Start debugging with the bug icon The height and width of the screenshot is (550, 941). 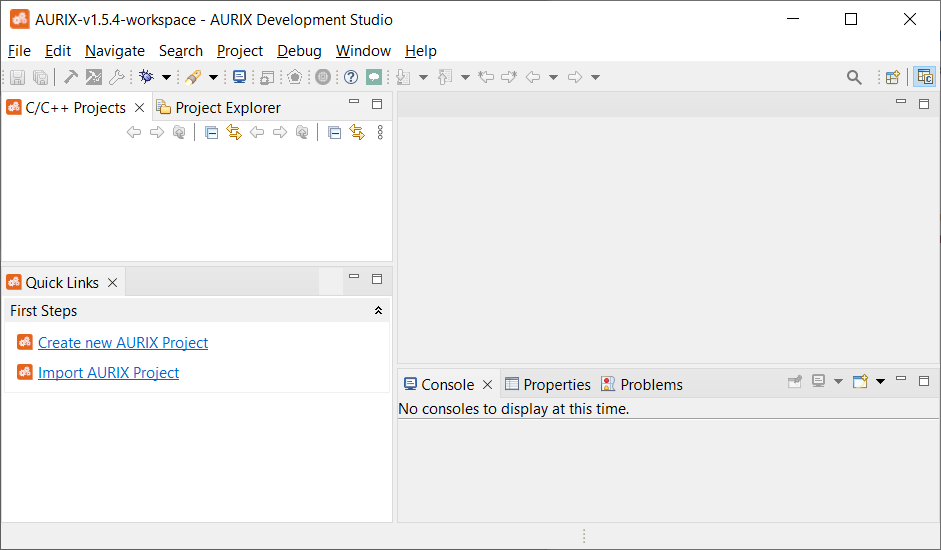click(x=146, y=77)
